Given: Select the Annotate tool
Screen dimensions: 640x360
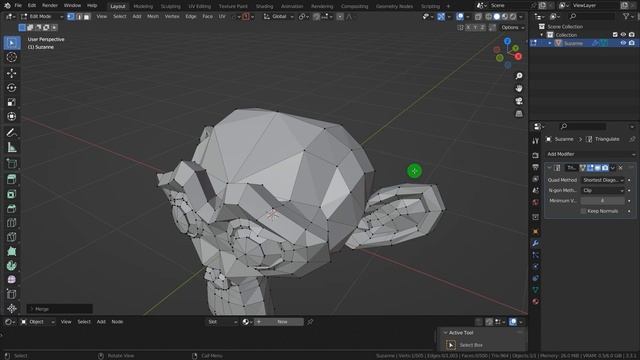Looking at the screenshot, I should click(12, 133).
